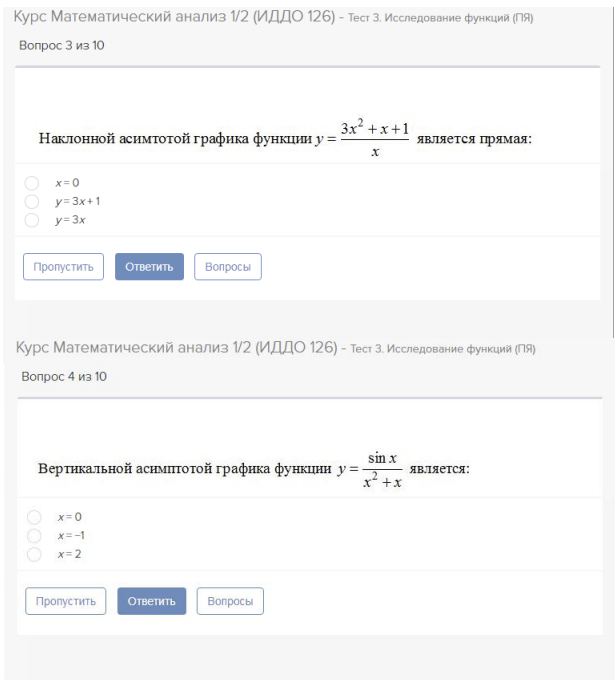The image size is (615, 681).
Task: Pick the x = 2 radio option
Action: pyautogui.click(x=34, y=554)
